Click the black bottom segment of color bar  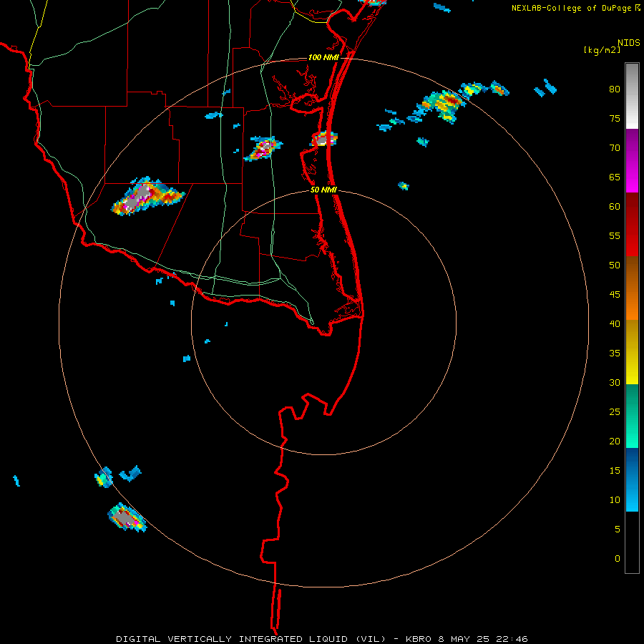pos(632,542)
